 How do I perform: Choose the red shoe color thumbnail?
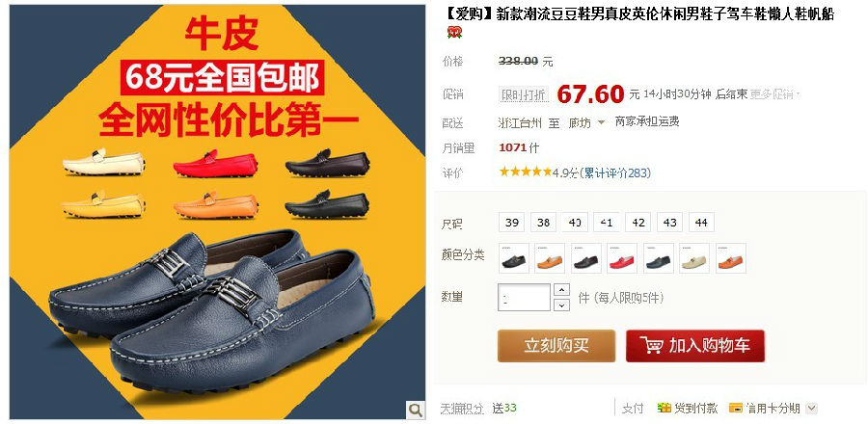(622, 258)
